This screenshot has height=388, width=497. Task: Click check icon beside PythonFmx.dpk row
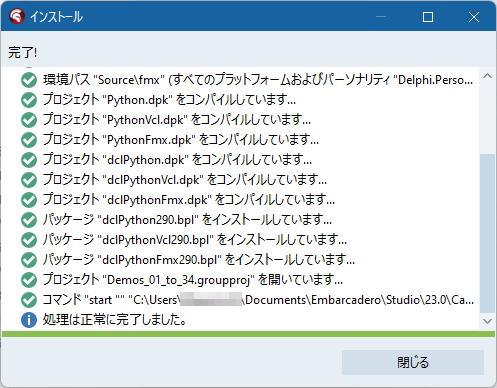pos(29,140)
